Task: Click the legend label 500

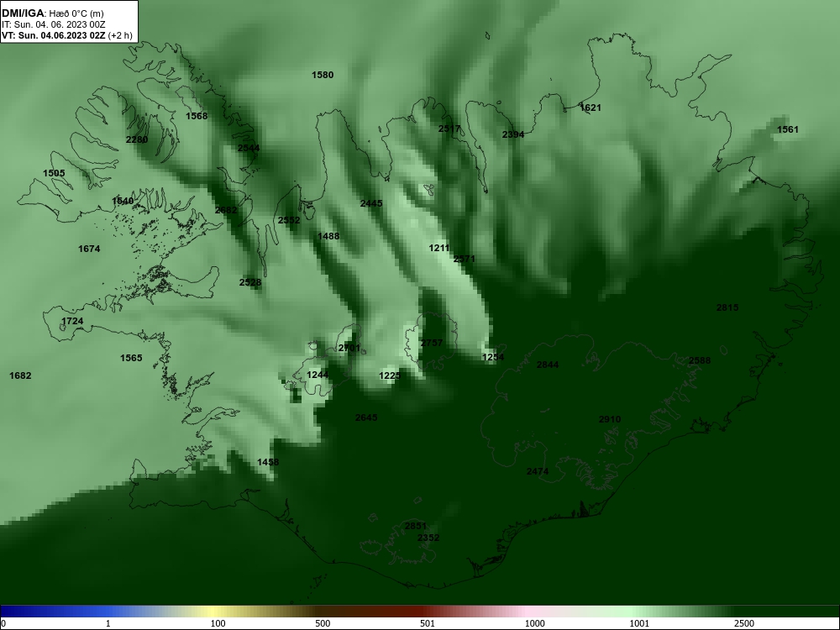Action: coord(323,624)
